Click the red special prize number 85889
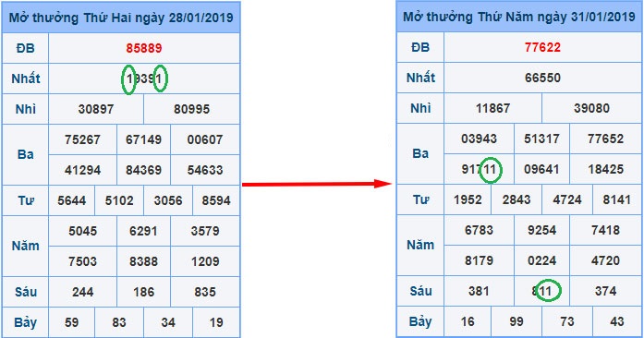This screenshot has width=644, height=338. pyautogui.click(x=144, y=48)
